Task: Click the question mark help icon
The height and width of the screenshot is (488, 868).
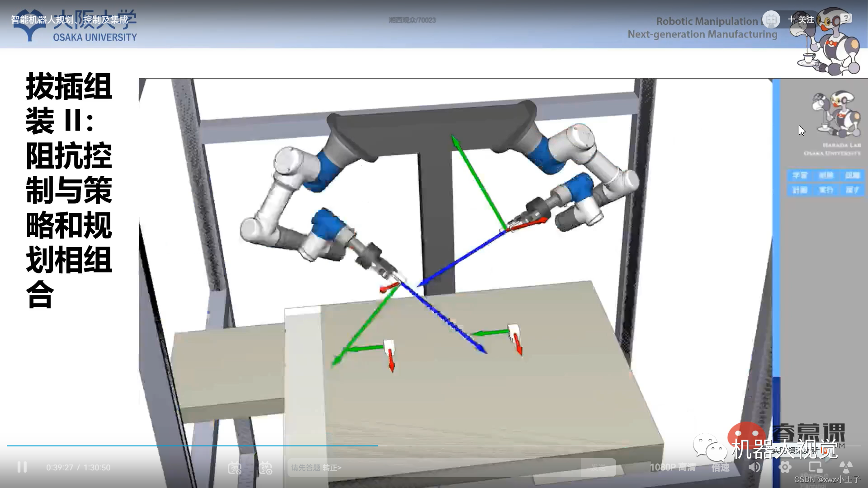Action: point(847,18)
